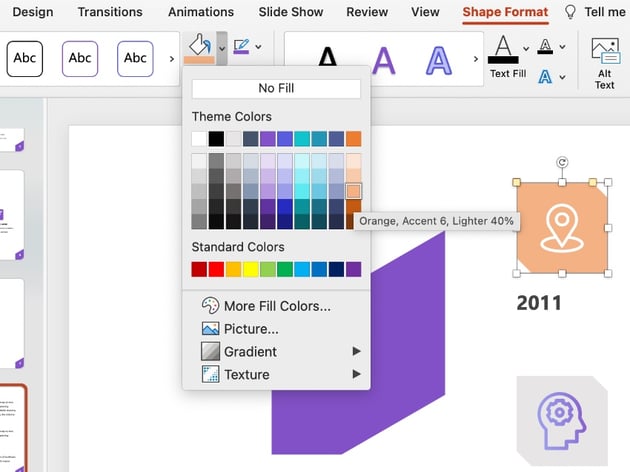The image size is (630, 472).
Task: Click the Shape Fill paint bucket icon
Action: [199, 46]
